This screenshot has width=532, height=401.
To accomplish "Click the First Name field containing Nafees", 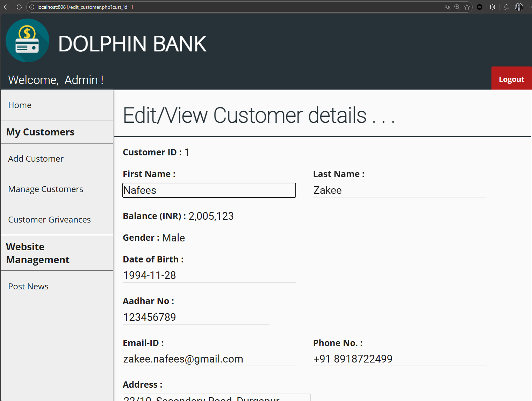I will pyautogui.click(x=209, y=190).
